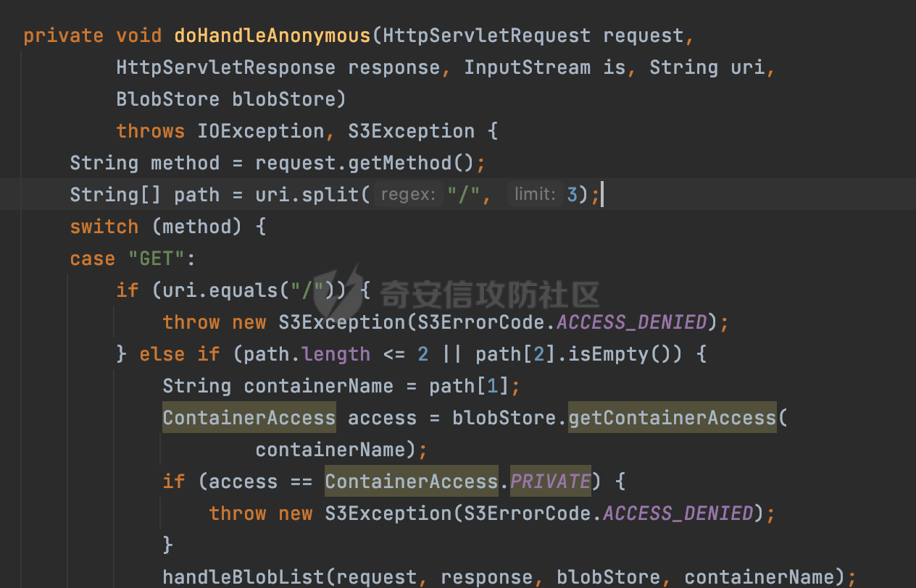Click the HttpServletResponse parameter type

(x=226, y=67)
